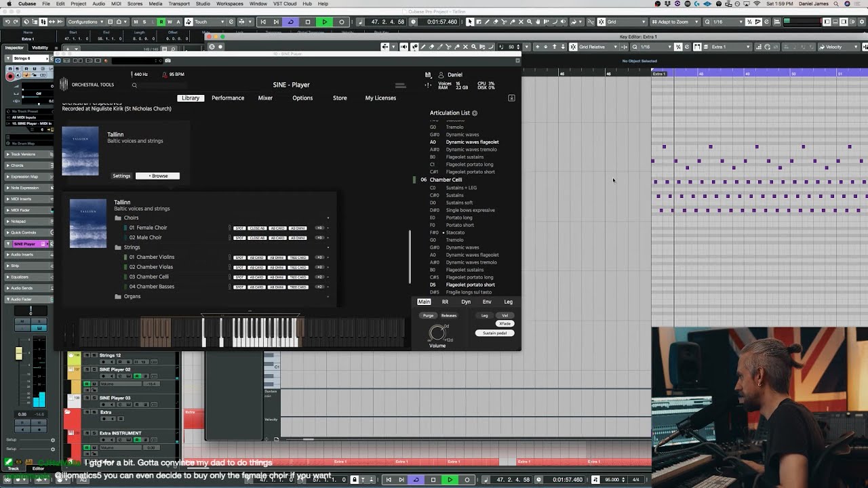Image resolution: width=868 pixels, height=488 pixels.
Task: Open the setup gear icon in top-right toolbar
Action: tap(862, 22)
